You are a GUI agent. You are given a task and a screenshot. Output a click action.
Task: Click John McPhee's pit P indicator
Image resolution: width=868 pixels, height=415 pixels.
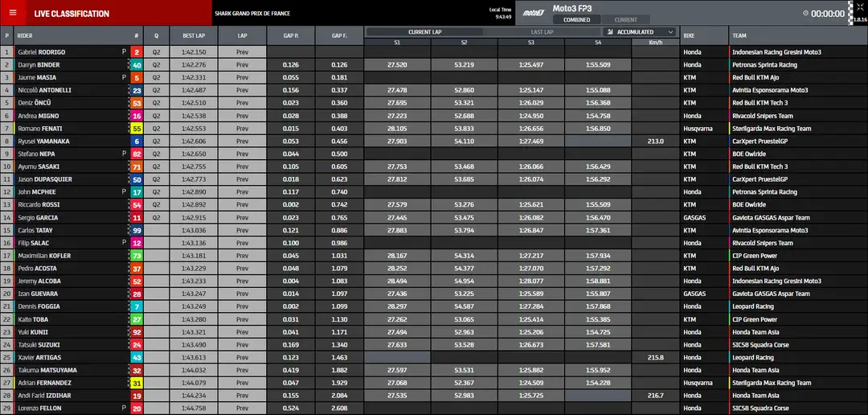pyautogui.click(x=124, y=191)
